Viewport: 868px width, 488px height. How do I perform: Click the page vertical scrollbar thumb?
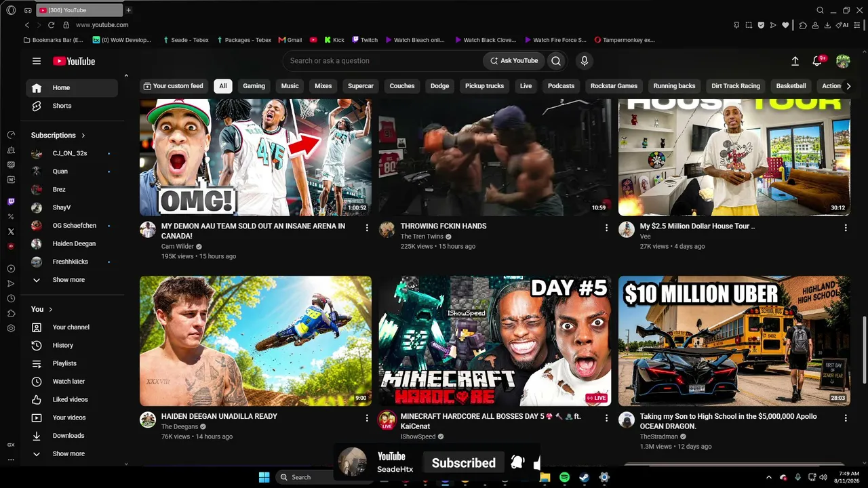point(863,350)
